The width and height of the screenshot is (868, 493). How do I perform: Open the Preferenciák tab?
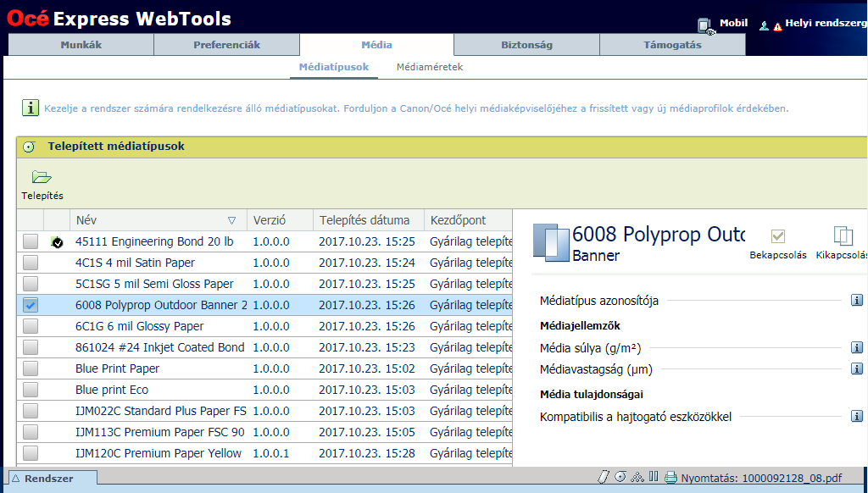[226, 45]
